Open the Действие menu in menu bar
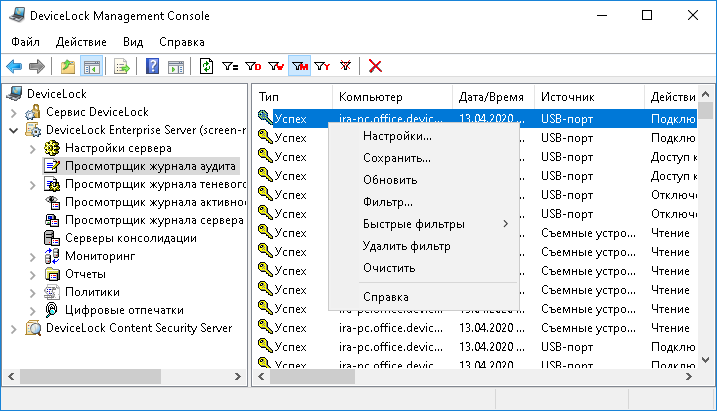 (x=83, y=42)
